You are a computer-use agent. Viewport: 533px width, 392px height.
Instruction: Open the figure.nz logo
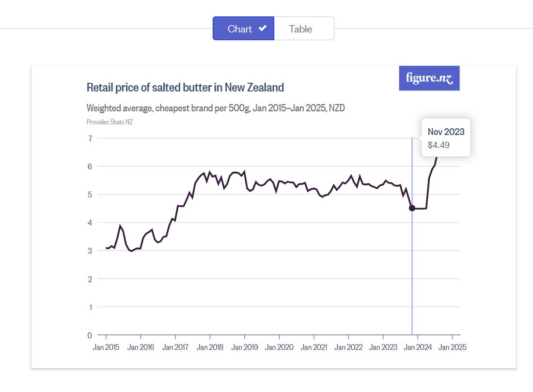(429, 78)
